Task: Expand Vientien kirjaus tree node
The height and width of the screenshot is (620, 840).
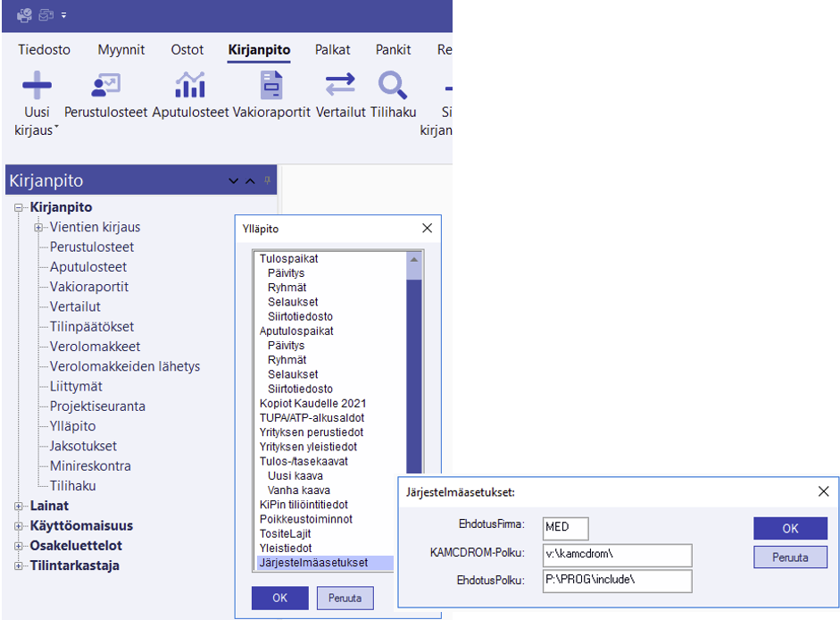Action: click(x=38, y=228)
